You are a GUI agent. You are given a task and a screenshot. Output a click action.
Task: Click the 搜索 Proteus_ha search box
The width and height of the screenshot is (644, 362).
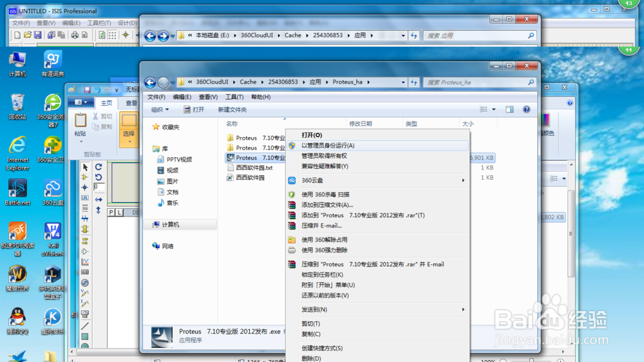point(479,82)
